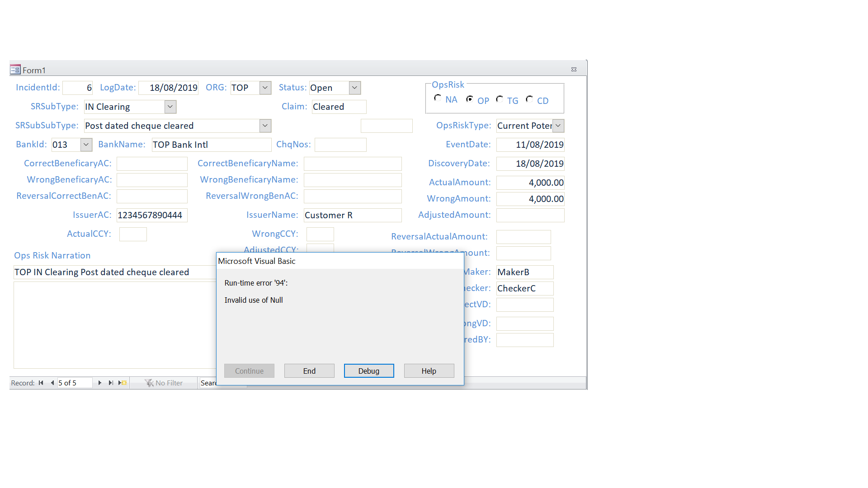
Task: Expand the BankId dropdown
Action: tap(86, 145)
